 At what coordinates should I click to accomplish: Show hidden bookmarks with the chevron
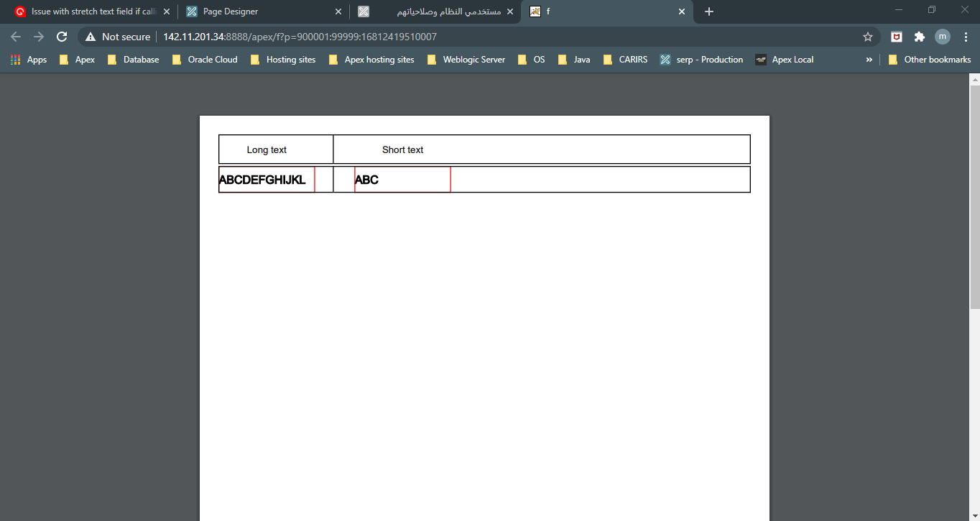click(869, 60)
